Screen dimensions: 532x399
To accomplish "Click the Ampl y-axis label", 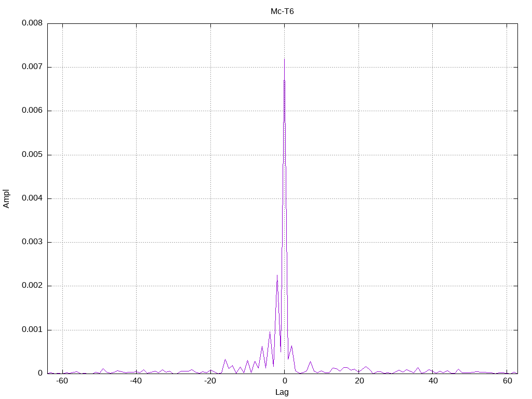I will point(6,199).
